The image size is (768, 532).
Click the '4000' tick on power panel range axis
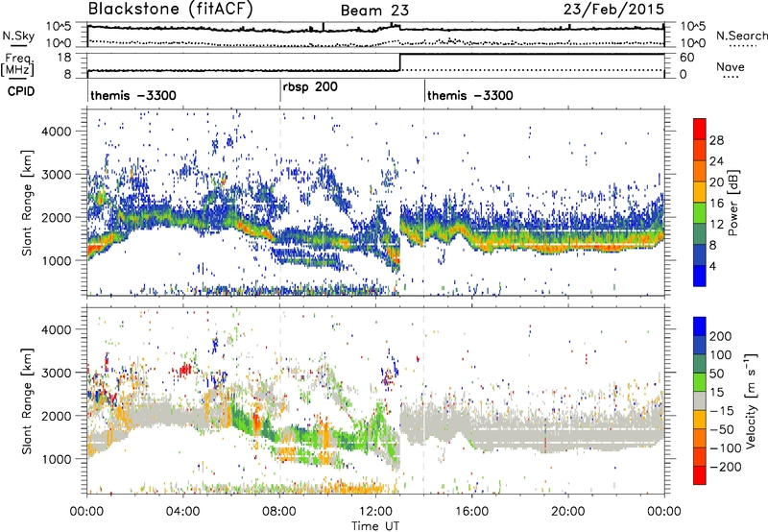[56, 132]
